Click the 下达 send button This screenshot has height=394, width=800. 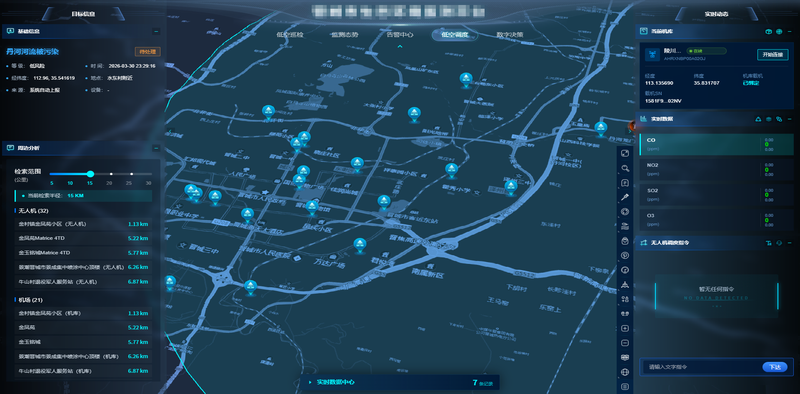click(775, 367)
